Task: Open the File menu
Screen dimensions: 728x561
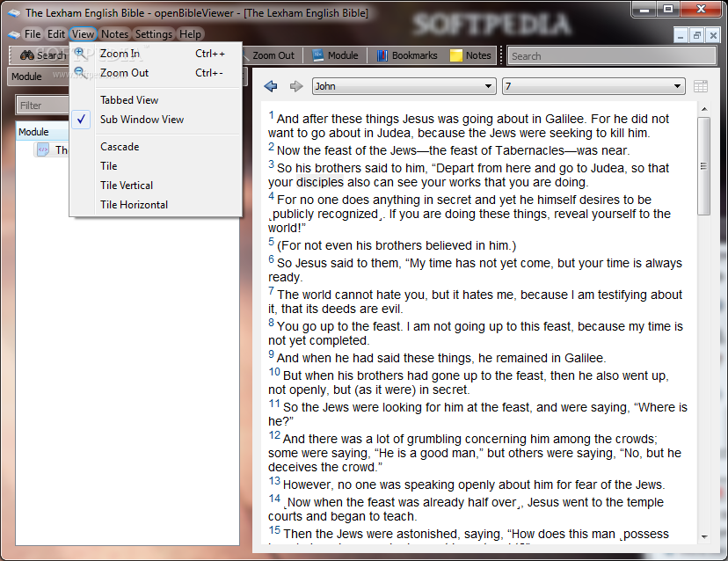Action: pos(33,34)
